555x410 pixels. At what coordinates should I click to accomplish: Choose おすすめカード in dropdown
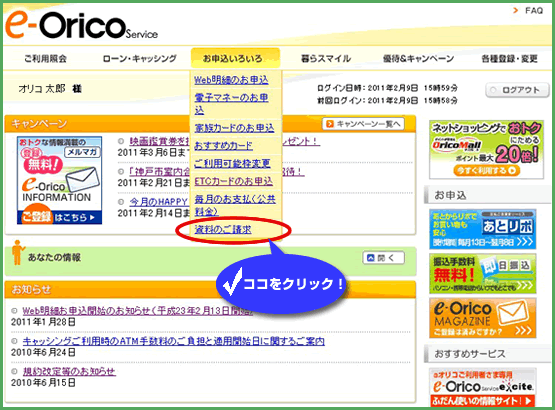pos(223,146)
